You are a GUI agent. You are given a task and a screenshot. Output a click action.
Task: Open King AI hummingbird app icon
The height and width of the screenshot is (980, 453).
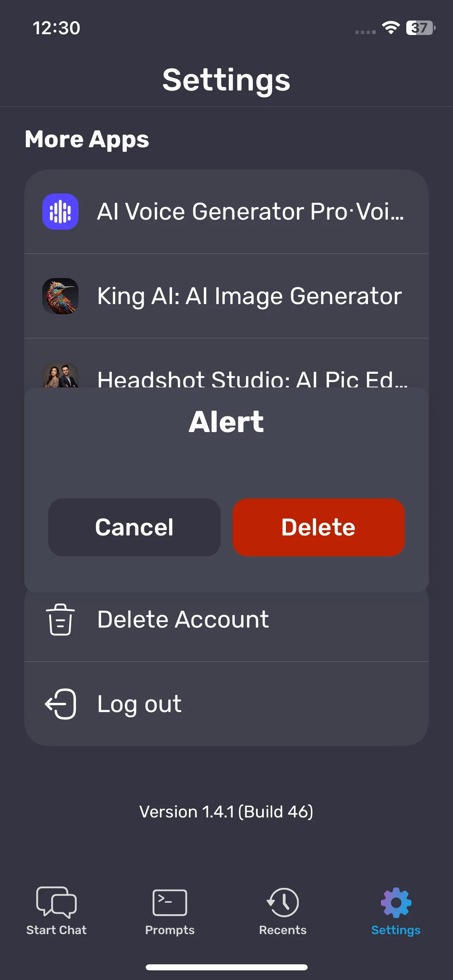[x=60, y=296]
